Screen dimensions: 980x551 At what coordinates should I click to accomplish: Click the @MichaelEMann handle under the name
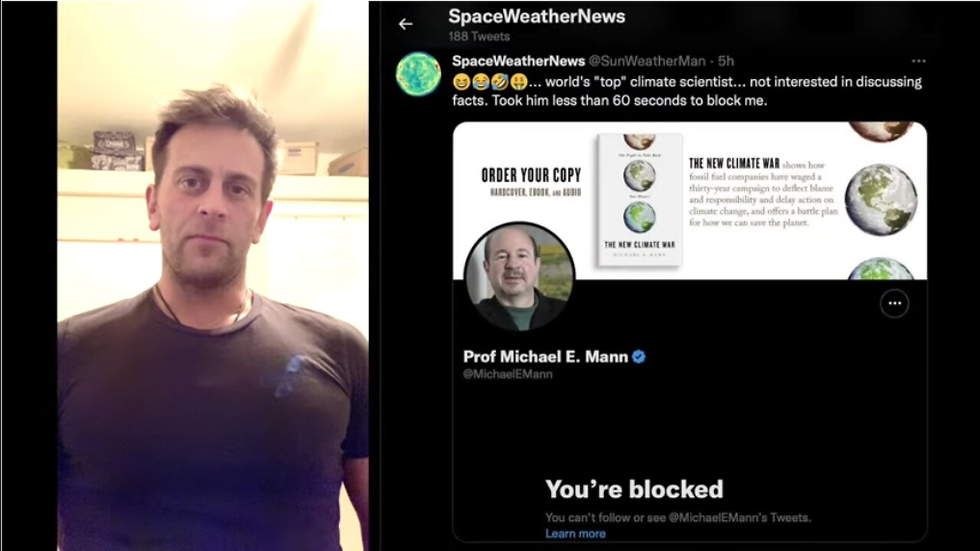(x=508, y=374)
